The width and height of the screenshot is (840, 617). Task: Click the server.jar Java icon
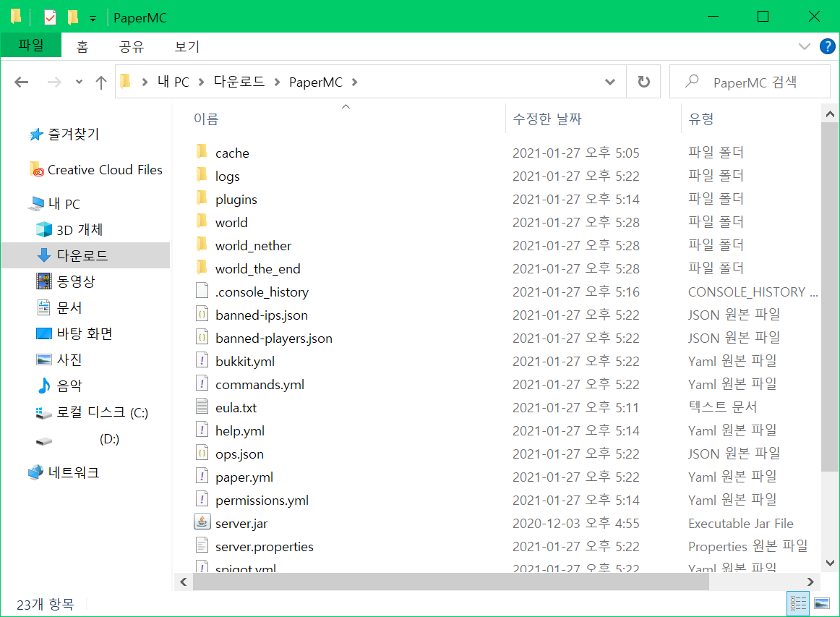(x=202, y=522)
